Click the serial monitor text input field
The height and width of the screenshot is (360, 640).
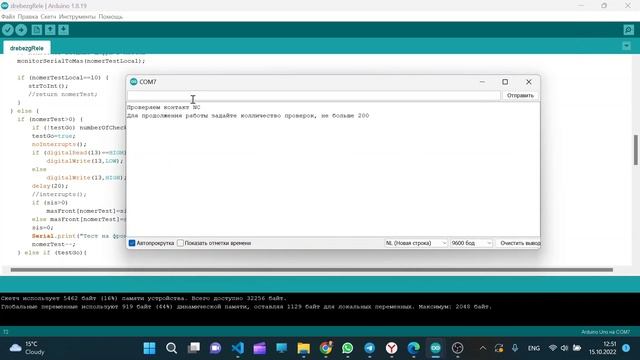coord(313,96)
